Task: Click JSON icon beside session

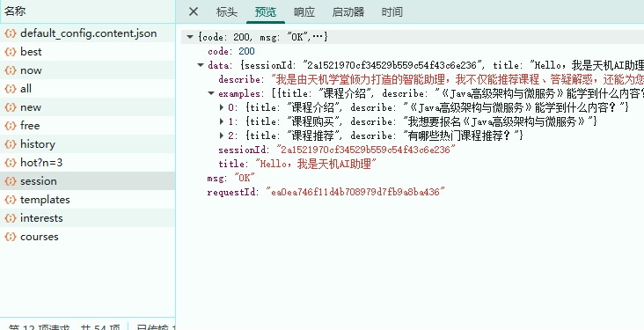Action: pos(11,181)
